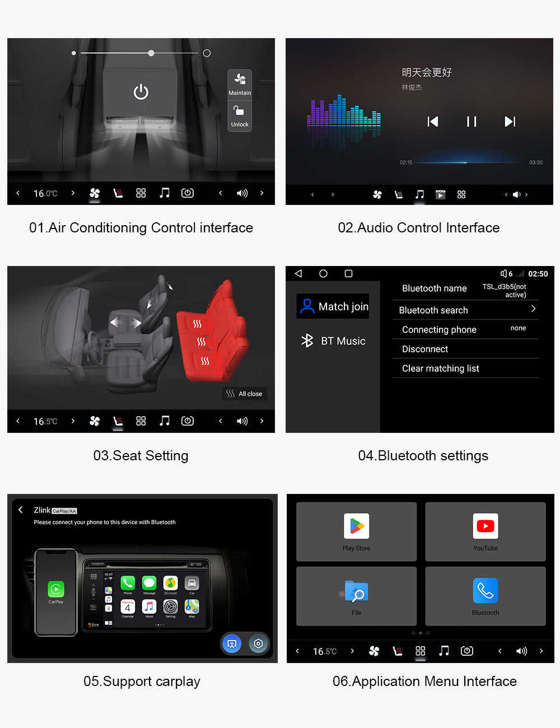
Task: Click Clear matching list
Action: click(x=441, y=368)
